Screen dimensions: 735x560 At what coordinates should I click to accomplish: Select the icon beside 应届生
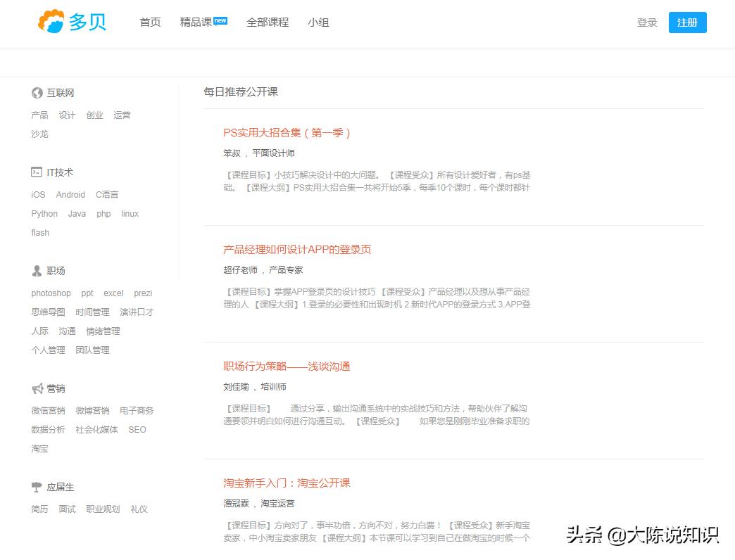(36, 486)
